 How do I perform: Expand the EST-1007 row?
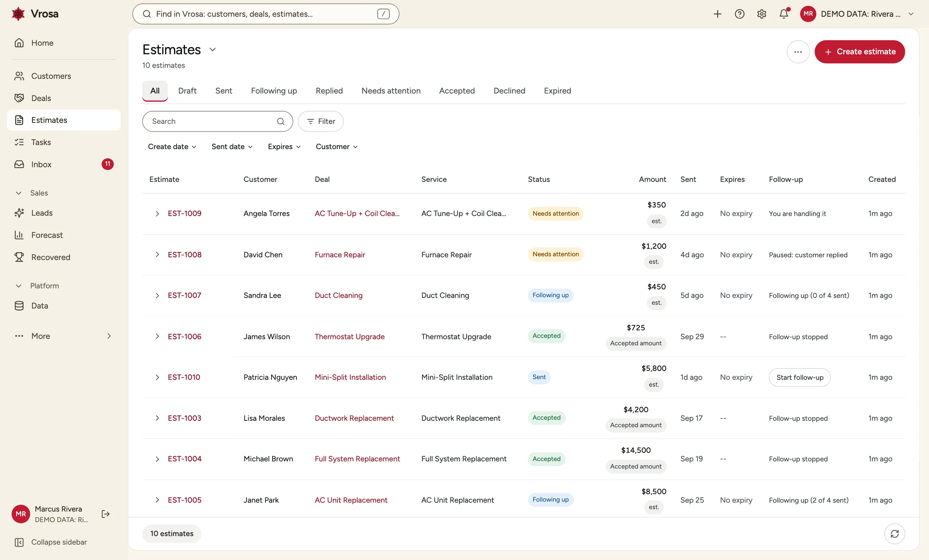coord(157,295)
